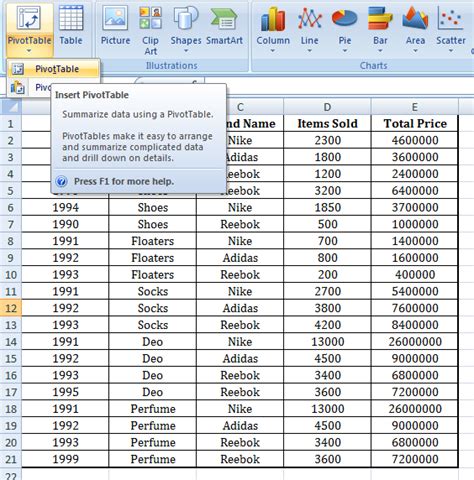This screenshot has height=480, width=474.
Task: Select cell with year 1994
Action: [65, 208]
